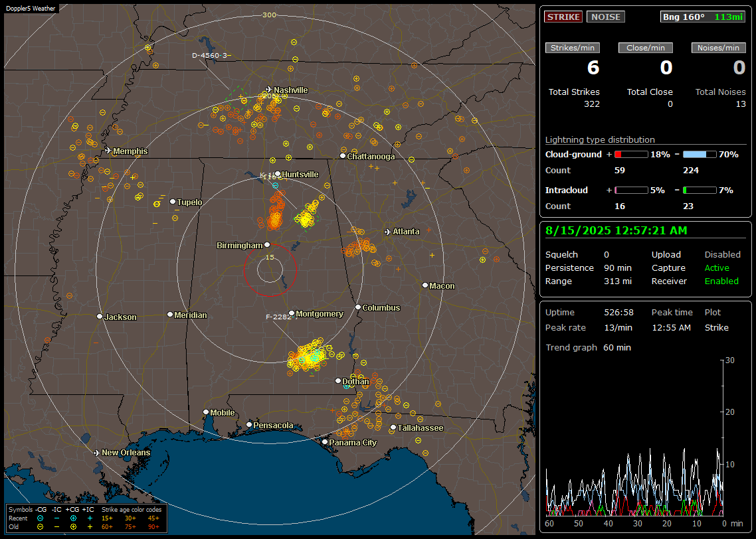The width and height of the screenshot is (756, 539).
Task: Click the Receiver status Enabled
Action: [x=721, y=281]
